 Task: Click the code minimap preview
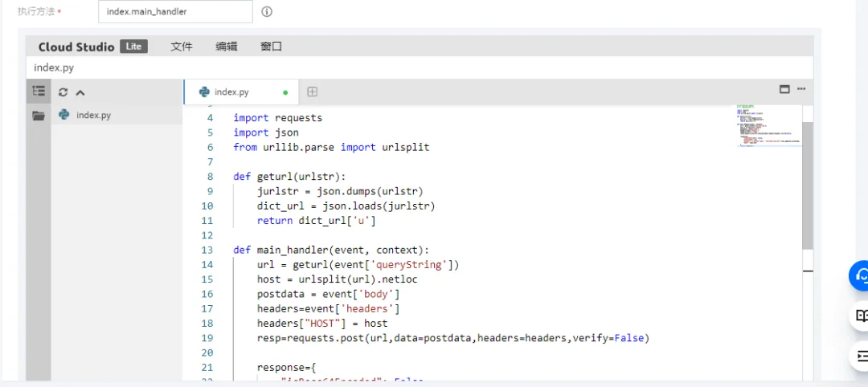(x=768, y=125)
